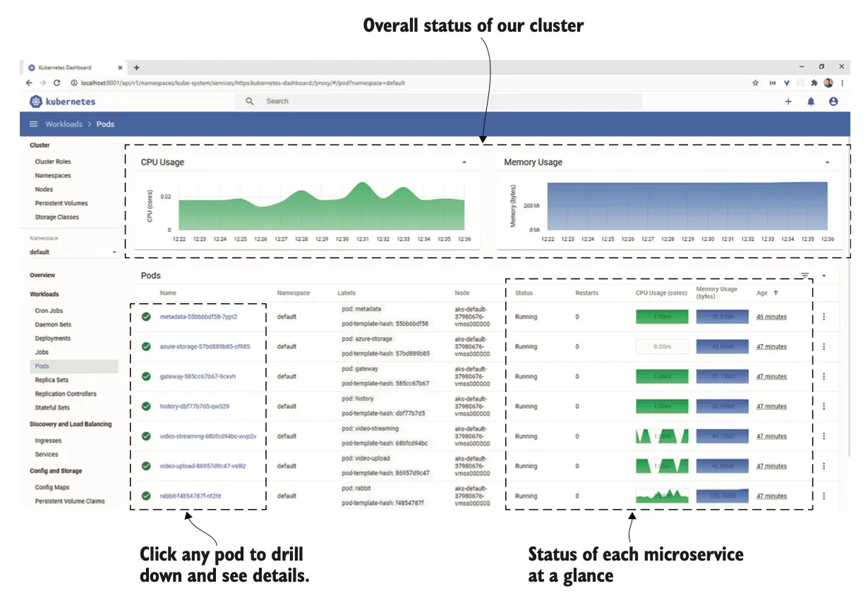Click the create resource plus icon
The height and width of the screenshot is (598, 868).
coord(788,102)
